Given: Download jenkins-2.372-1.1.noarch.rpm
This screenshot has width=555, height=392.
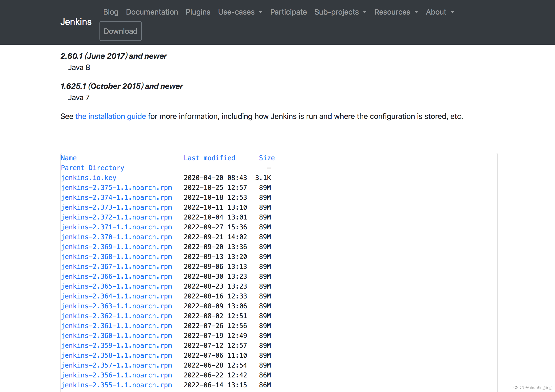Looking at the screenshot, I should click(116, 217).
